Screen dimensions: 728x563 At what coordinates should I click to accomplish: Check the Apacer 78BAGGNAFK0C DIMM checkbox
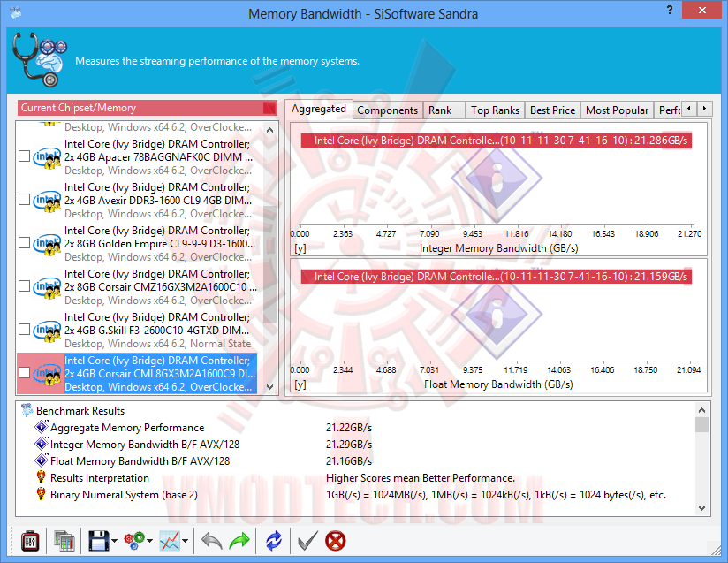[x=24, y=156]
